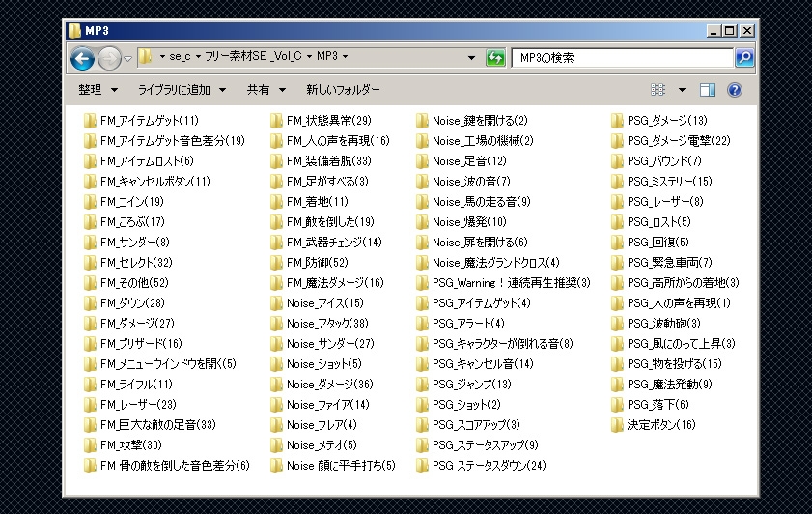812x514 pixels.
Task: Open Help via the blue question mark
Action: tap(734, 90)
